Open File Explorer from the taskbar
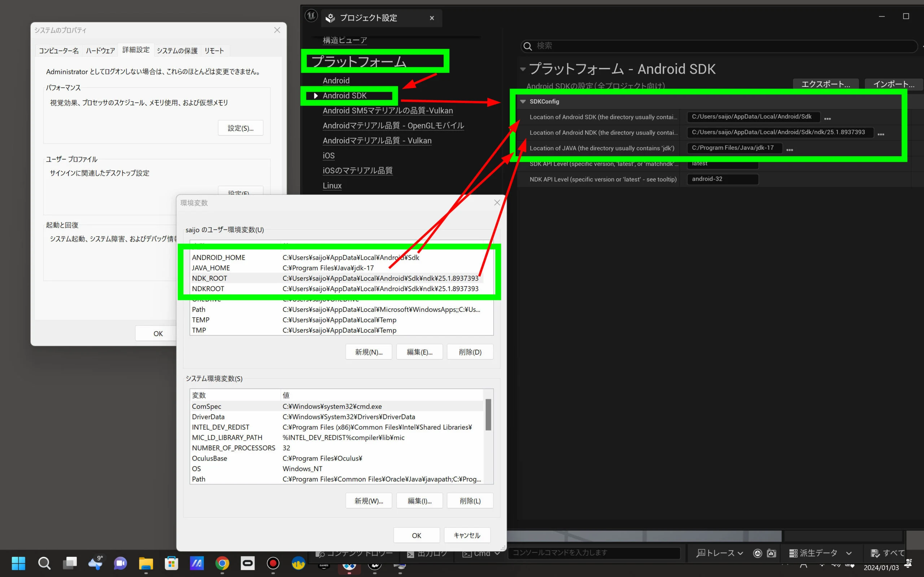Image resolution: width=924 pixels, height=577 pixels. [146, 563]
